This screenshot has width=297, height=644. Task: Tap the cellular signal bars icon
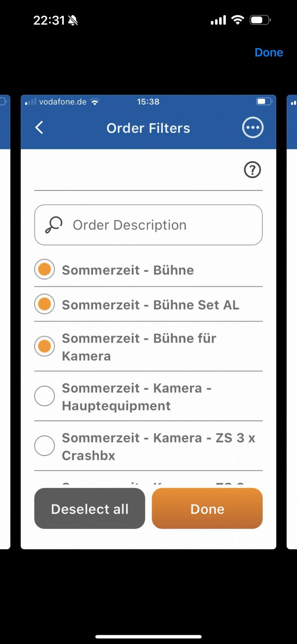[218, 20]
